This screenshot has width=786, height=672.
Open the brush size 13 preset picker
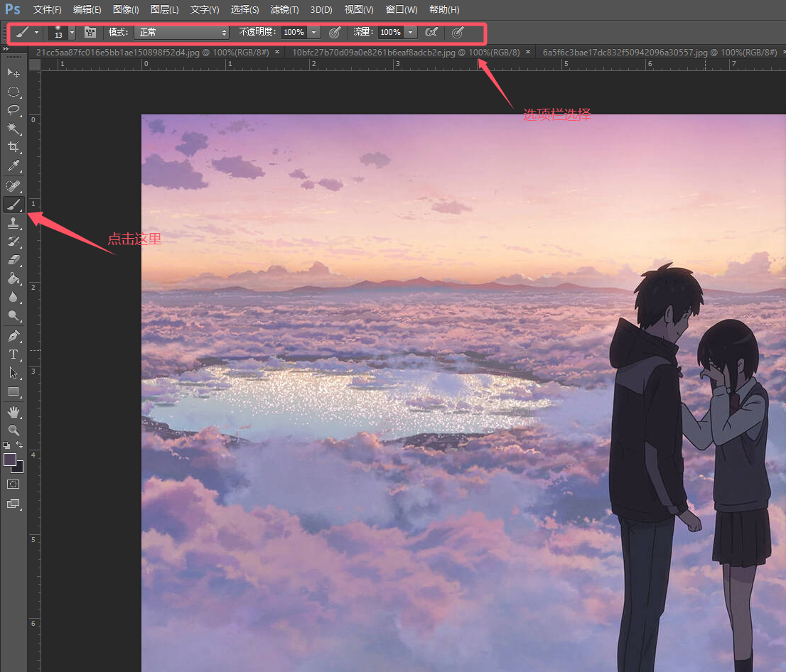point(59,33)
